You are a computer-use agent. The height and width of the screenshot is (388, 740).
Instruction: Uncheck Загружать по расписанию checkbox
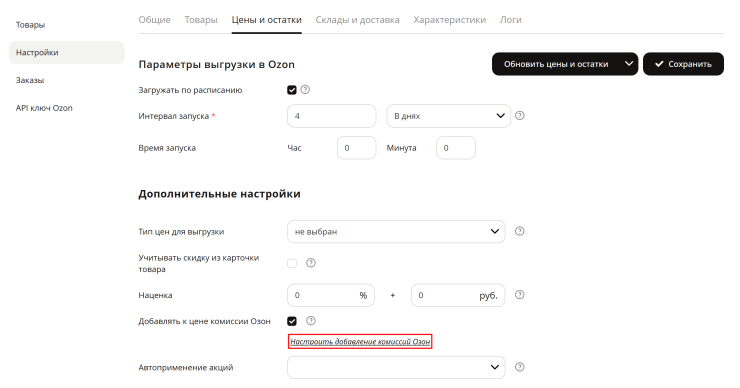[x=292, y=90]
